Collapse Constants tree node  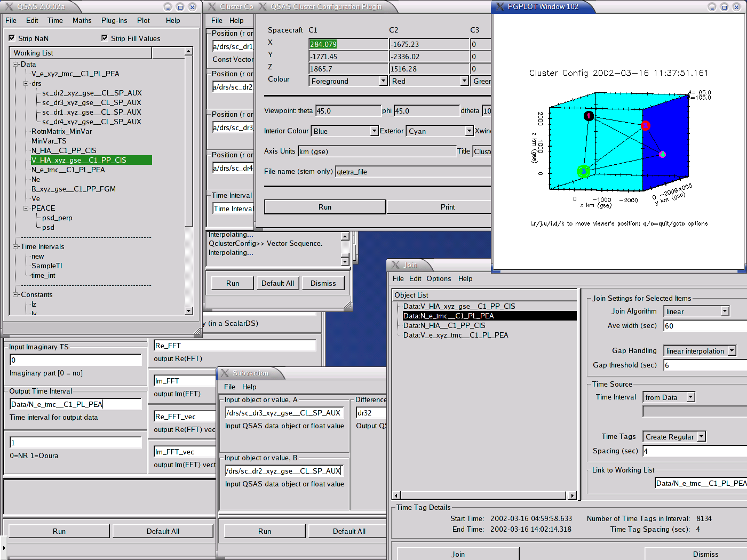[x=15, y=294]
